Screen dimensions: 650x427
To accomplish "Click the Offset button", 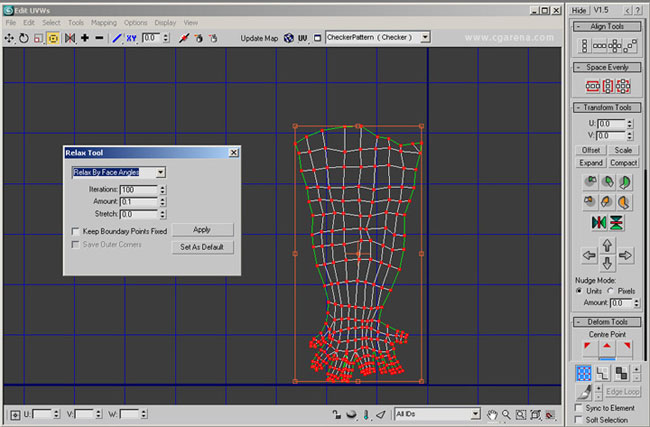I will click(591, 150).
